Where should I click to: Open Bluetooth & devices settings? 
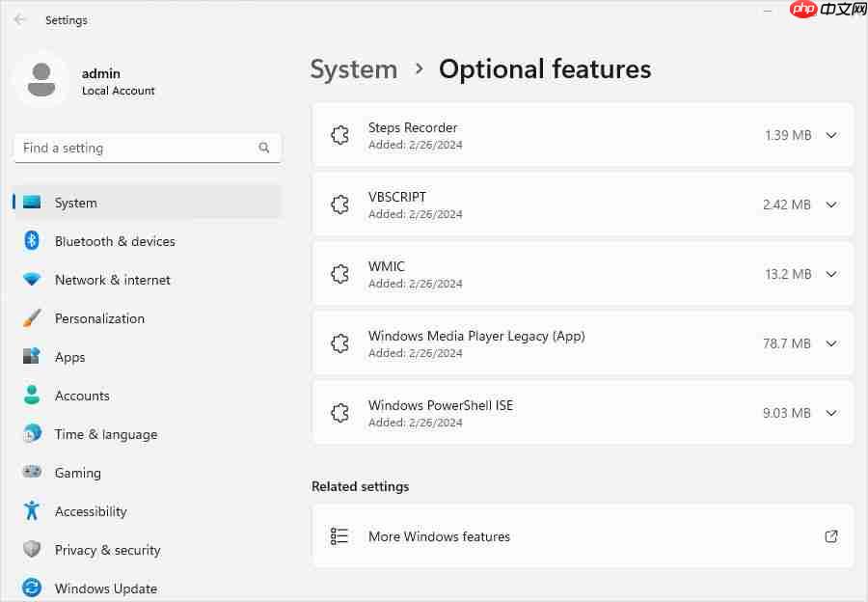[115, 241]
